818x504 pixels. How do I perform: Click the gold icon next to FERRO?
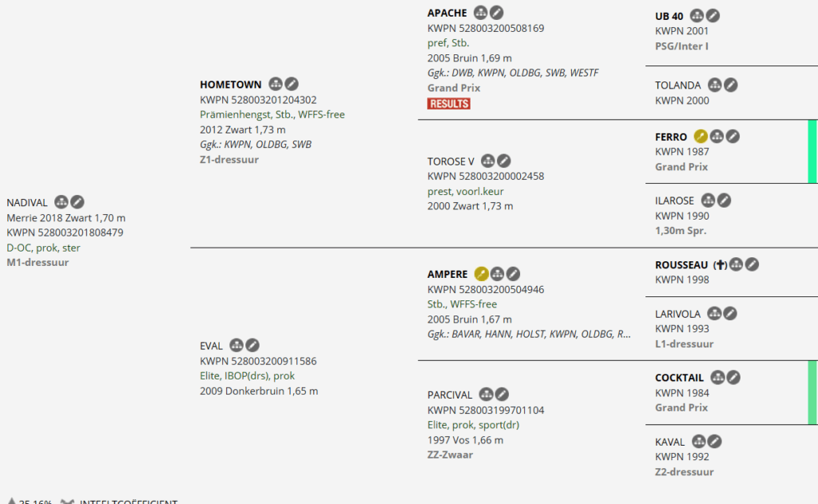coord(701,137)
